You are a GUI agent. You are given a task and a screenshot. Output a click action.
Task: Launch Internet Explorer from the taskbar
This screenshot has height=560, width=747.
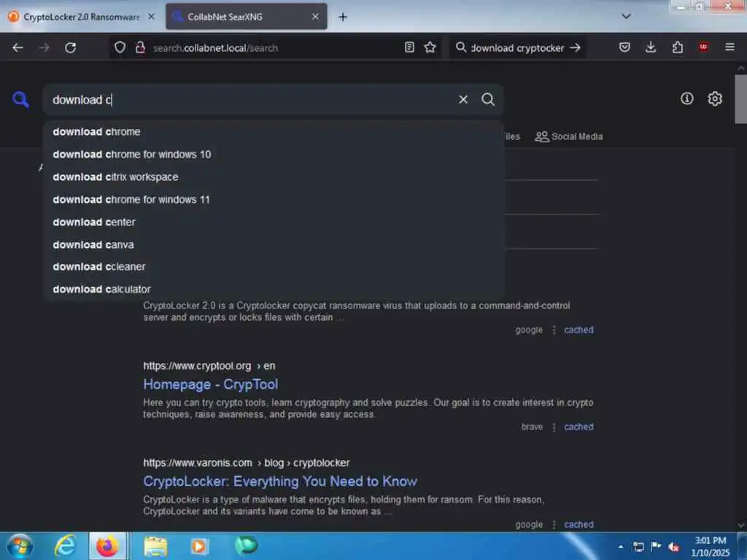pos(65,545)
